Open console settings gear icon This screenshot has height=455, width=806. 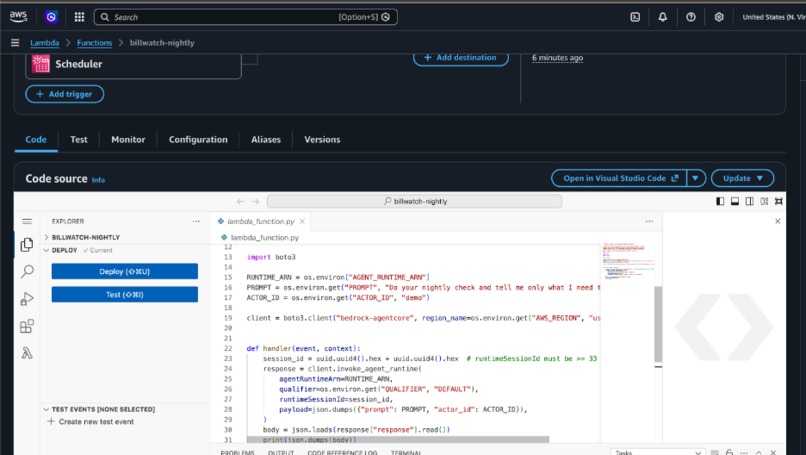(x=719, y=17)
